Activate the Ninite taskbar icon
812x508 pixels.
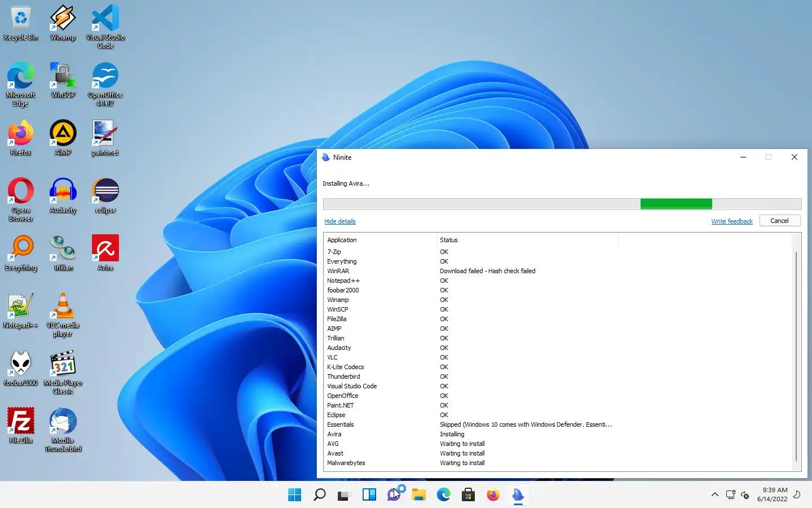518,495
